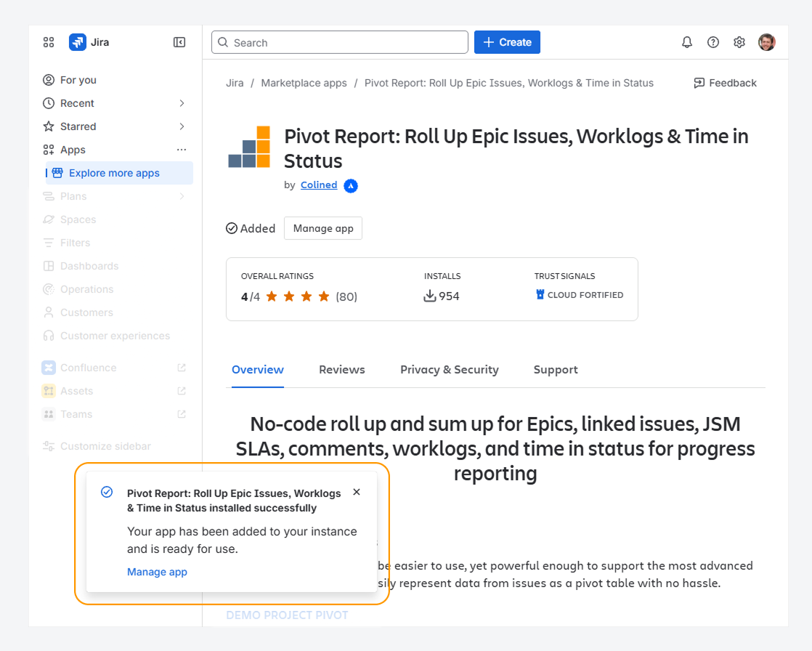Open the settings gear icon
Screen dimensions: 812x651
(x=739, y=42)
